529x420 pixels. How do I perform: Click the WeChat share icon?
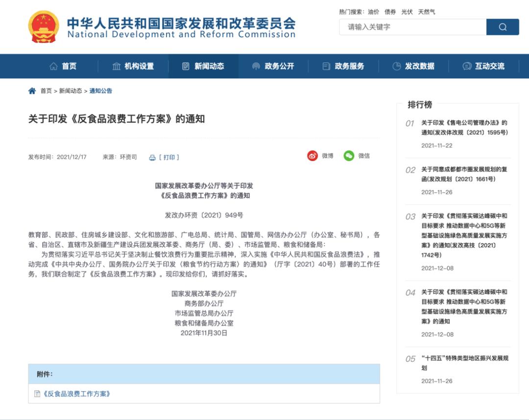tap(349, 156)
